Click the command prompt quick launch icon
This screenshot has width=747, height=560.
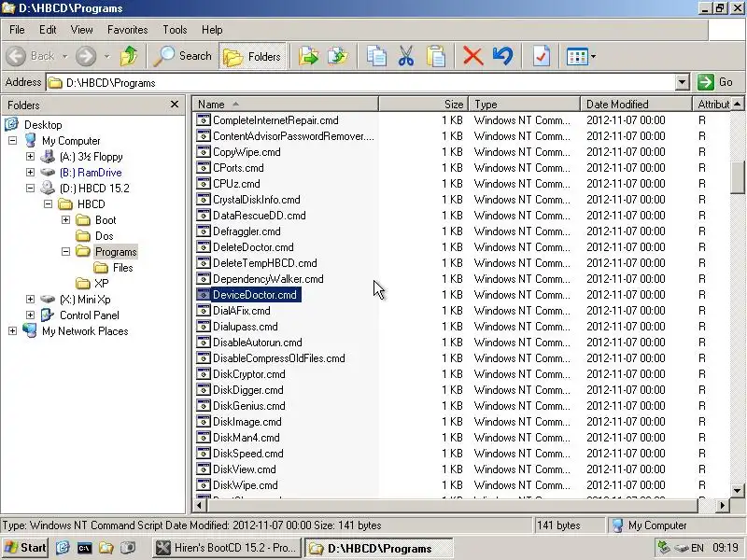click(84, 548)
